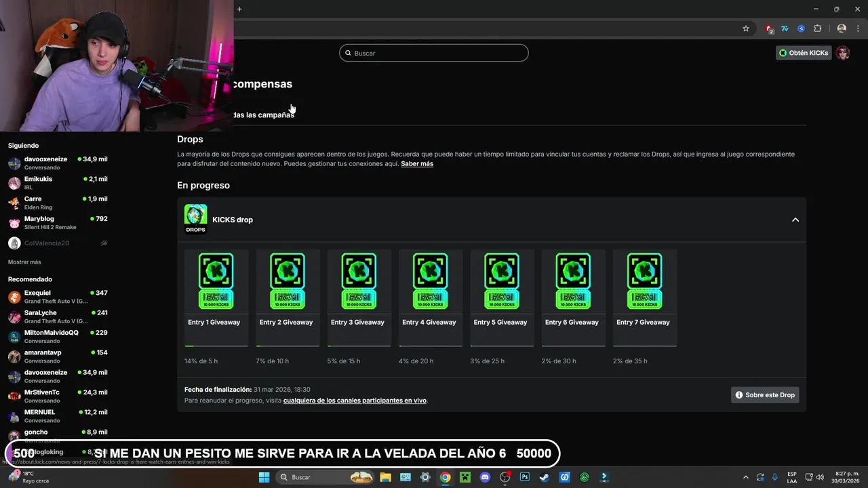Select the Entry 2 Giveaway reward card

click(288, 298)
